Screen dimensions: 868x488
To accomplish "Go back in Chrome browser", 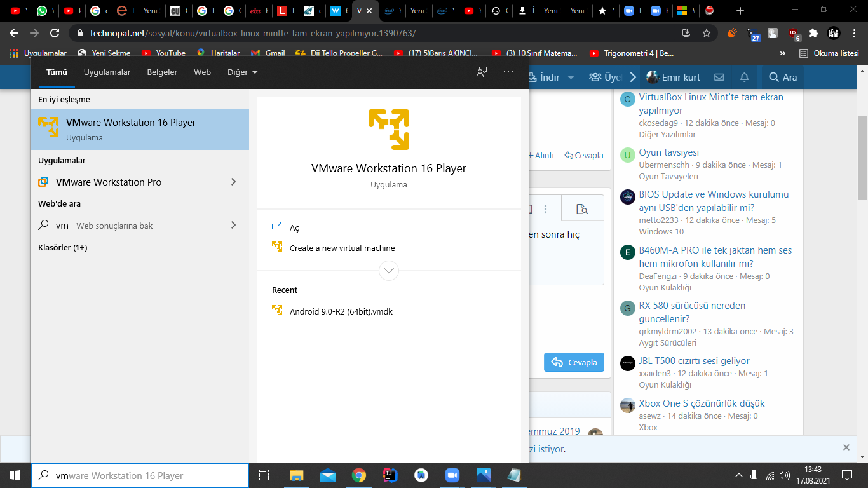I will pyautogui.click(x=15, y=33).
